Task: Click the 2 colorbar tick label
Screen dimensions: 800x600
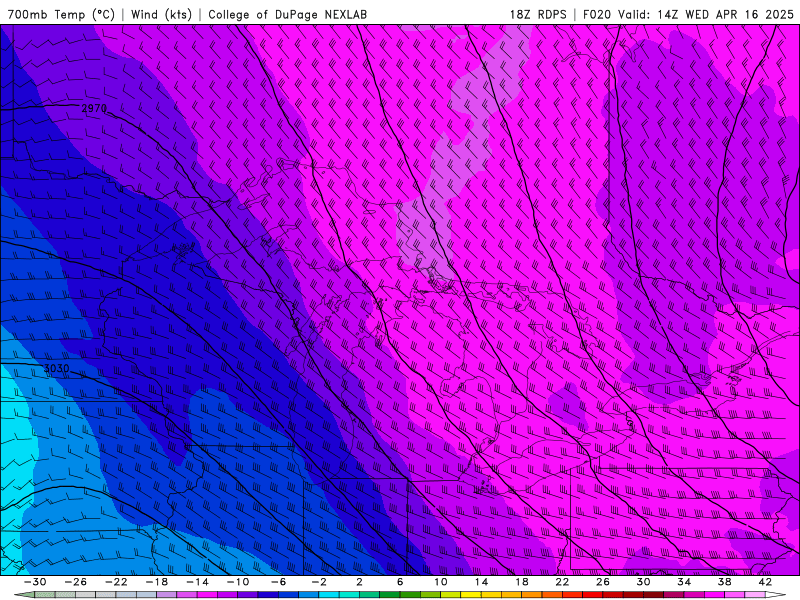Action: [359, 582]
